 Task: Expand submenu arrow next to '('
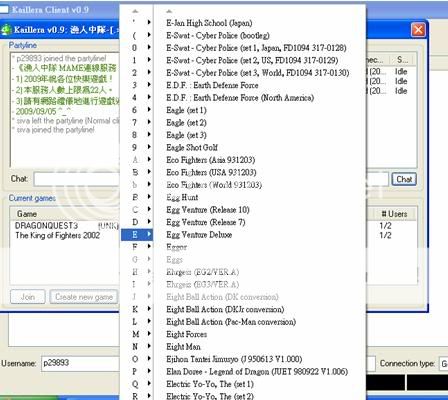click(149, 35)
